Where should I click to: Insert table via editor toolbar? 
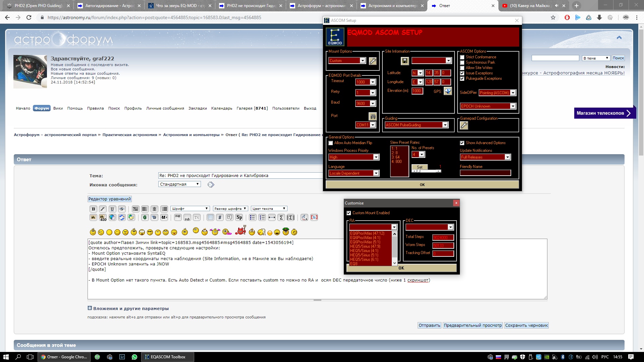pyautogui.click(x=210, y=217)
